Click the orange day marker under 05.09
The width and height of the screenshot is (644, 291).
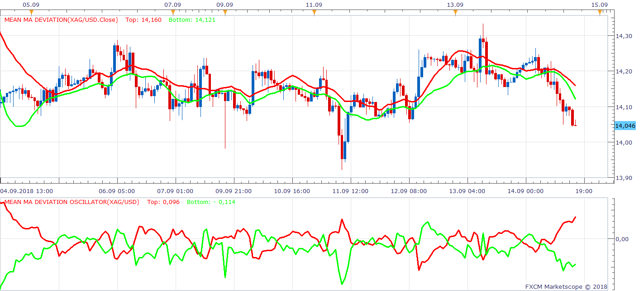click(31, 12)
